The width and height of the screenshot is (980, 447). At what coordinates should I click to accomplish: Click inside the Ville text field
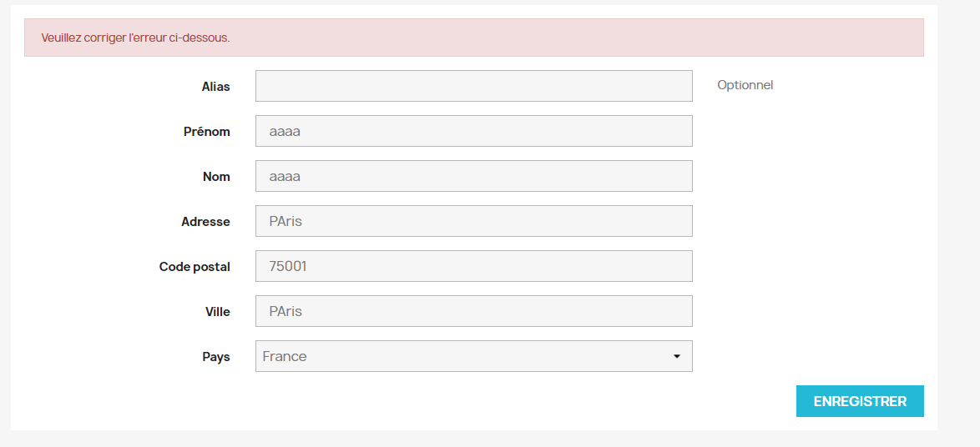coord(473,311)
